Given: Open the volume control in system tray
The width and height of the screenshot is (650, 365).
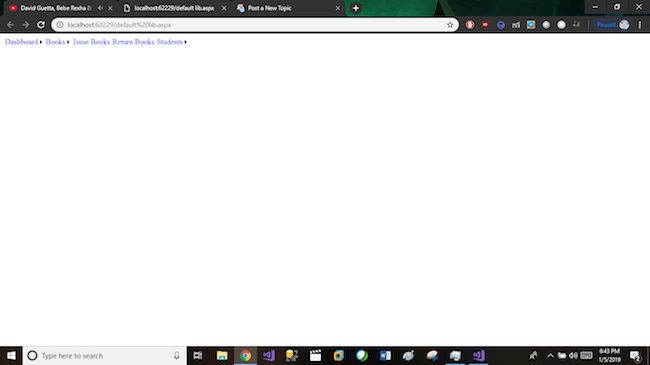Looking at the screenshot, I should point(573,356).
